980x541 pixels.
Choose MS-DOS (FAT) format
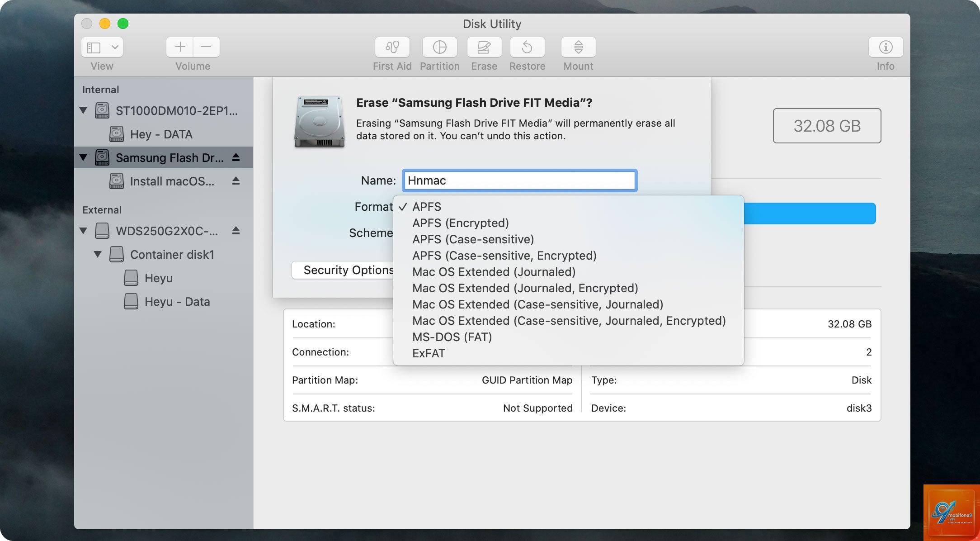point(569,337)
